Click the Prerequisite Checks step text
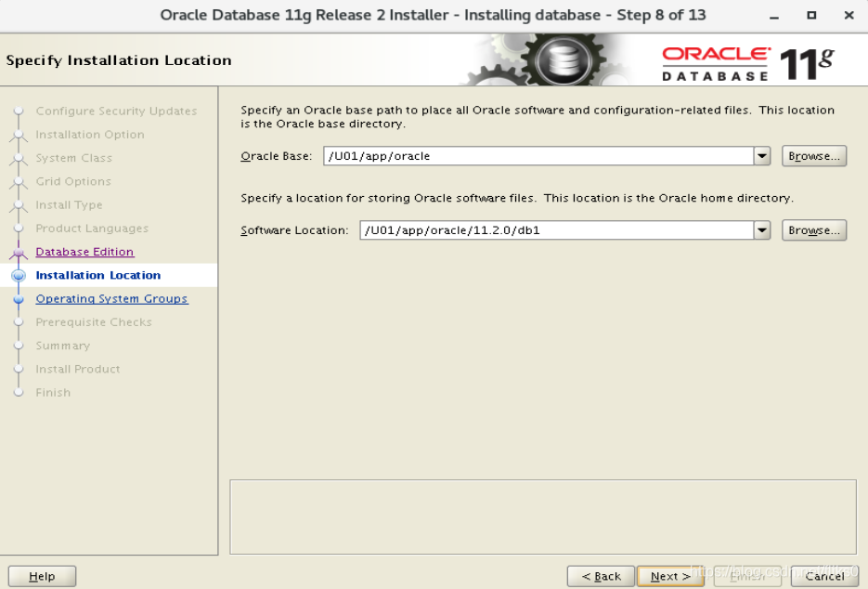Image resolution: width=868 pixels, height=589 pixels. click(x=94, y=322)
